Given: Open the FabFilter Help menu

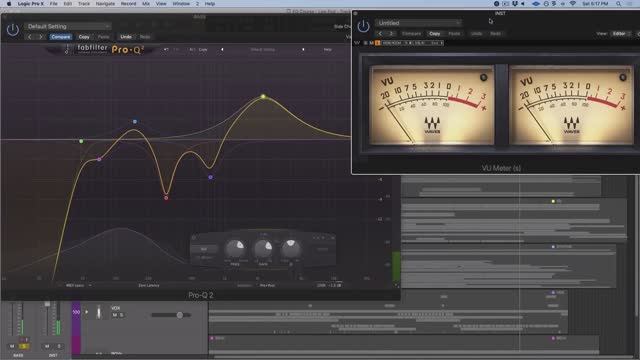Looking at the screenshot, I should pos(327,49).
